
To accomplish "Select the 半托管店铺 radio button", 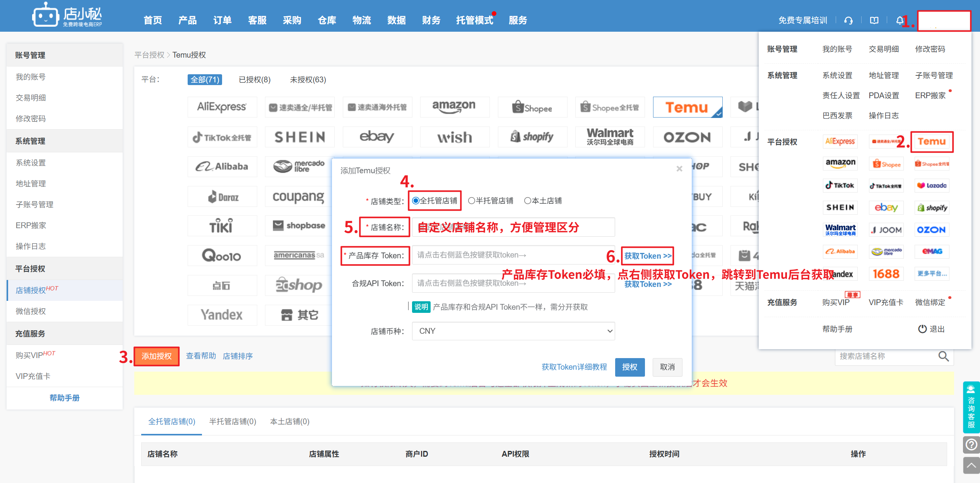I will (471, 201).
